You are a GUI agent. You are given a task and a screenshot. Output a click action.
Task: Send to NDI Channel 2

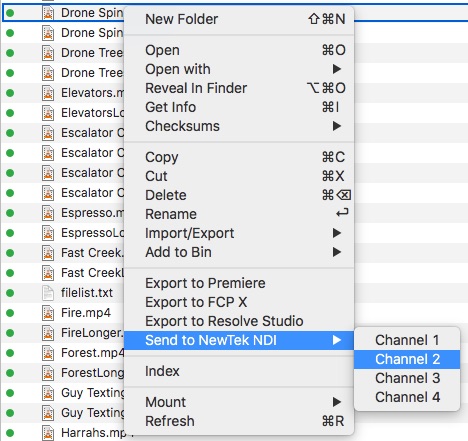(407, 359)
